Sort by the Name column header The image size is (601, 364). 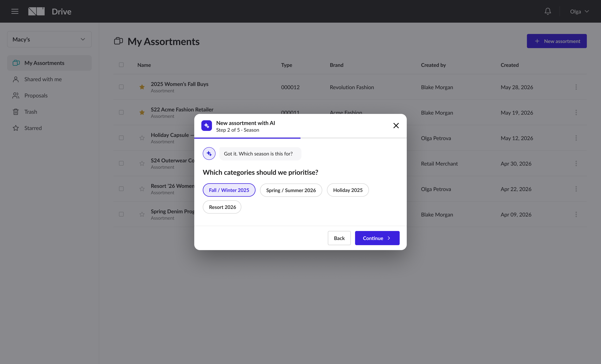144,65
